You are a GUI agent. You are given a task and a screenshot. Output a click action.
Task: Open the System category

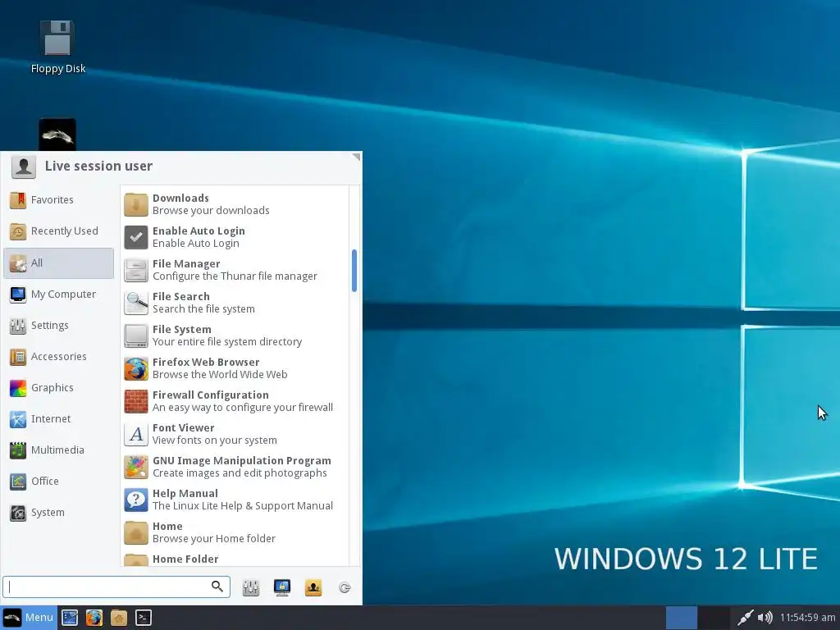(x=59, y=513)
